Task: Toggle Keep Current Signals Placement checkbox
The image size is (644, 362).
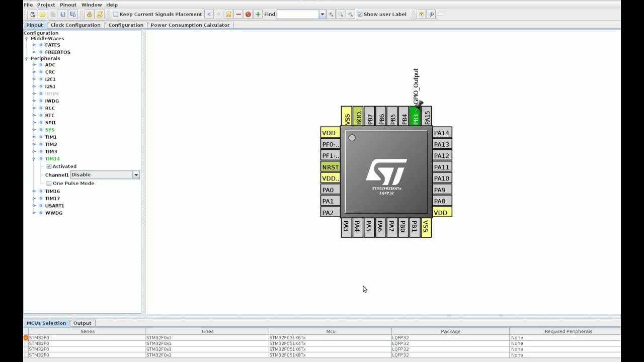Action: [x=116, y=14]
